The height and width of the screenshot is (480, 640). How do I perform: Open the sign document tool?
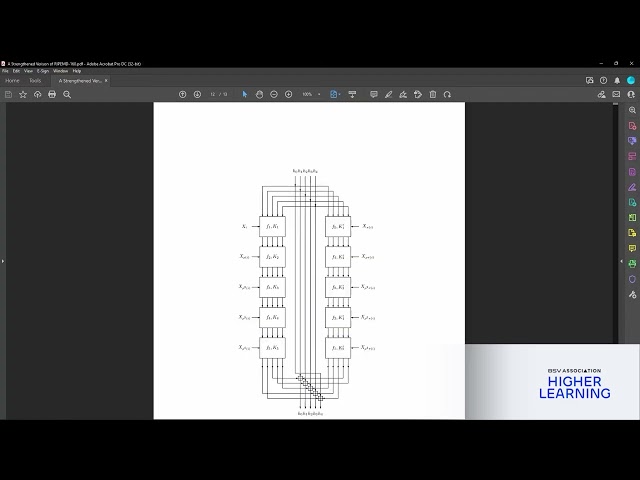point(403,94)
